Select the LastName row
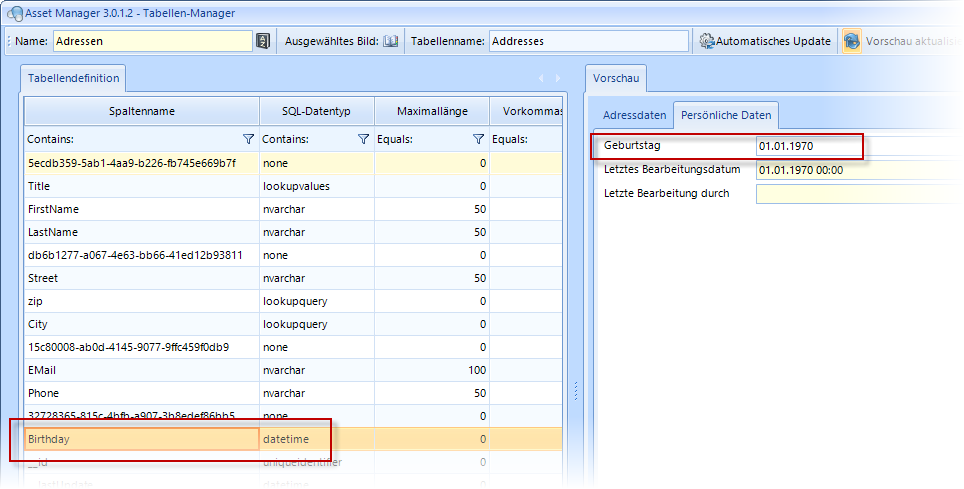 click(293, 233)
